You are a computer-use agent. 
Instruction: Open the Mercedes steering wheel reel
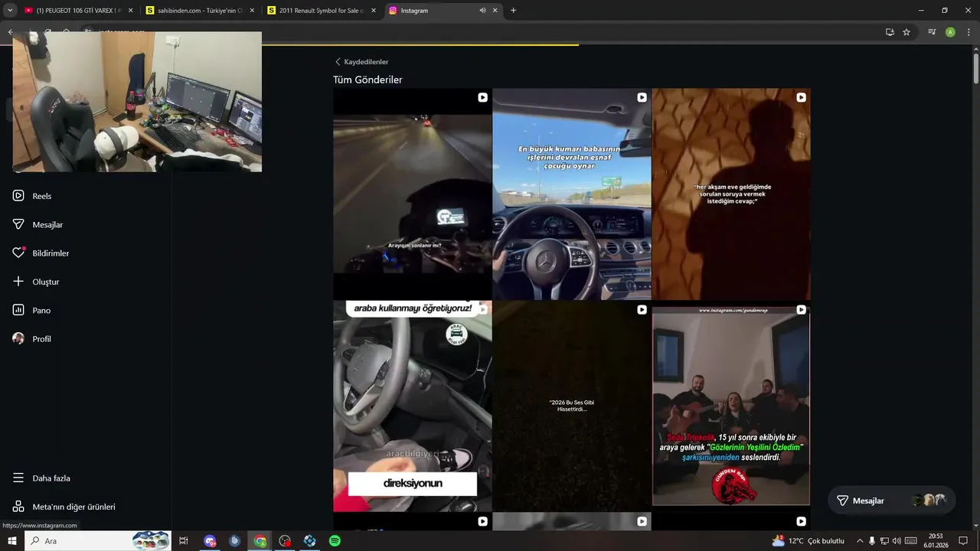click(571, 194)
